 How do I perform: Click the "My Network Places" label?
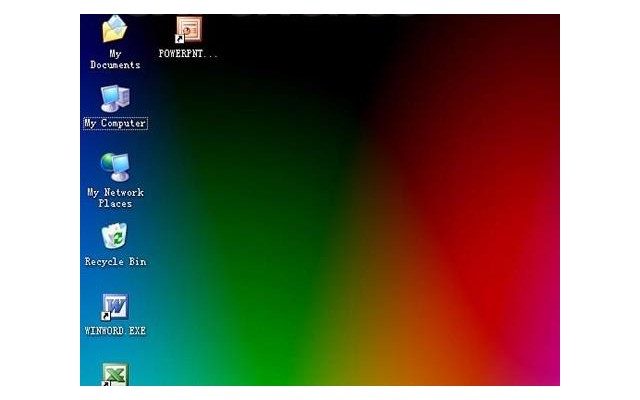(x=115, y=198)
